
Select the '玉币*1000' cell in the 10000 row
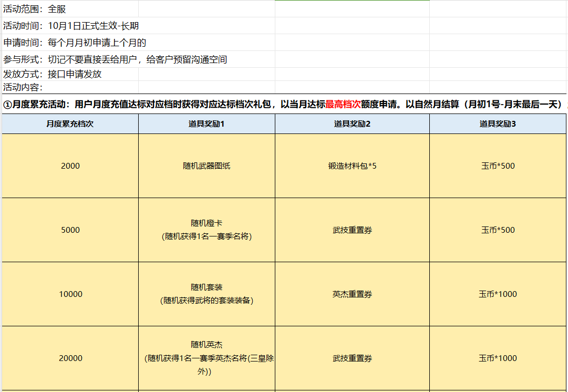click(498, 294)
